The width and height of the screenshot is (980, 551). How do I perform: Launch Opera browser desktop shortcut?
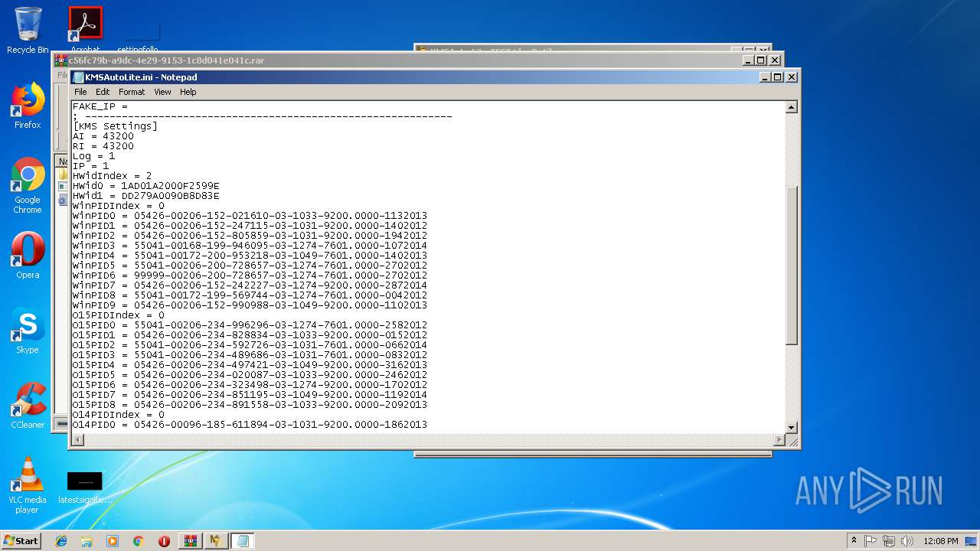coord(28,256)
